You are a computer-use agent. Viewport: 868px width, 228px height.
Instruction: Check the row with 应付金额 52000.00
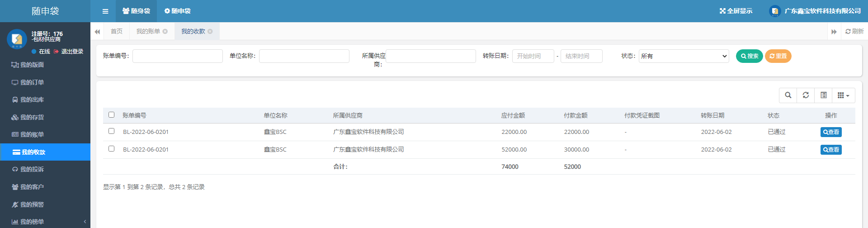coord(112,149)
